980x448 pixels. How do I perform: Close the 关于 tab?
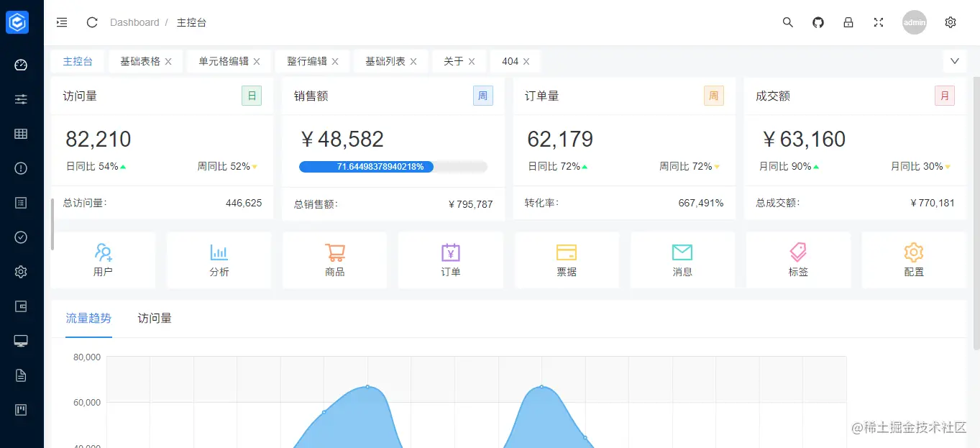click(x=472, y=62)
